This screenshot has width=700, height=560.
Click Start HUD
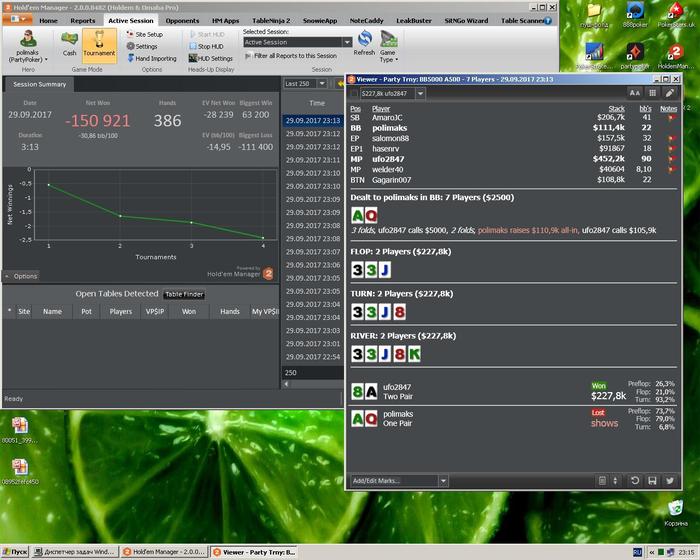[x=207, y=34]
